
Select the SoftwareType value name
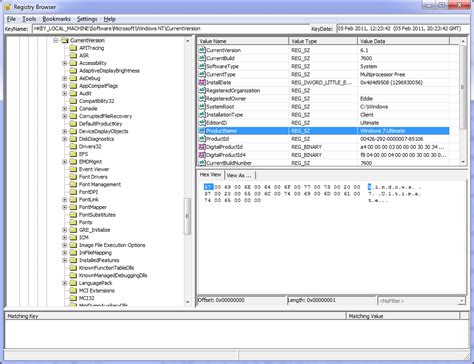(x=222, y=66)
